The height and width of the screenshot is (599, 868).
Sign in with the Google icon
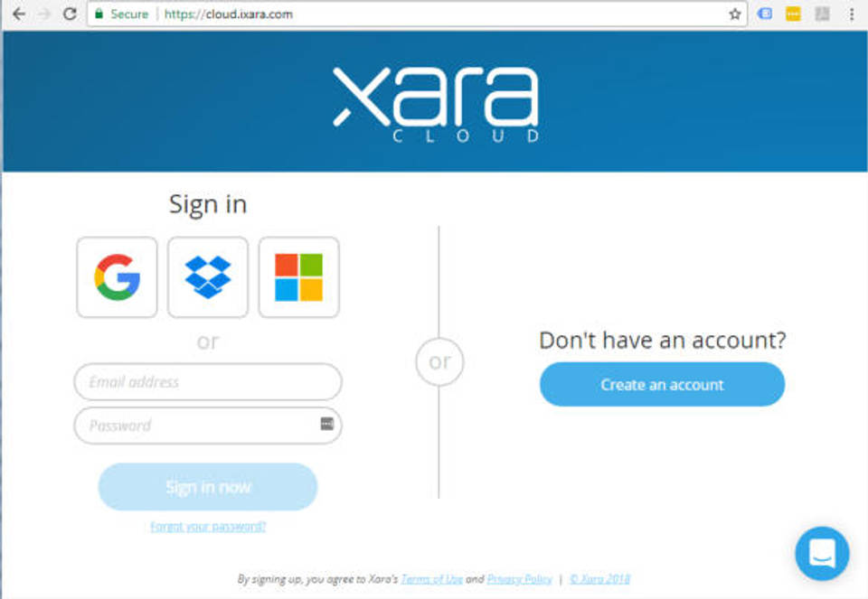[x=117, y=277]
